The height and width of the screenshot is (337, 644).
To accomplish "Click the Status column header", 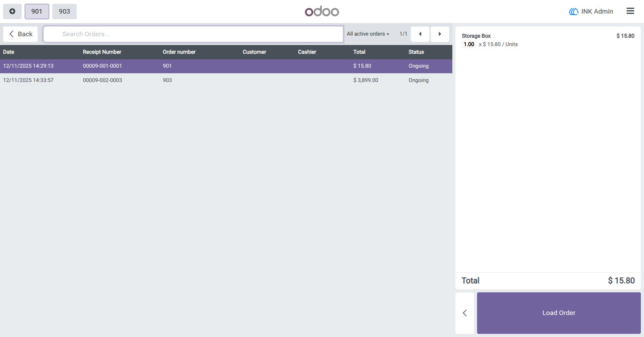I will pyautogui.click(x=416, y=52).
